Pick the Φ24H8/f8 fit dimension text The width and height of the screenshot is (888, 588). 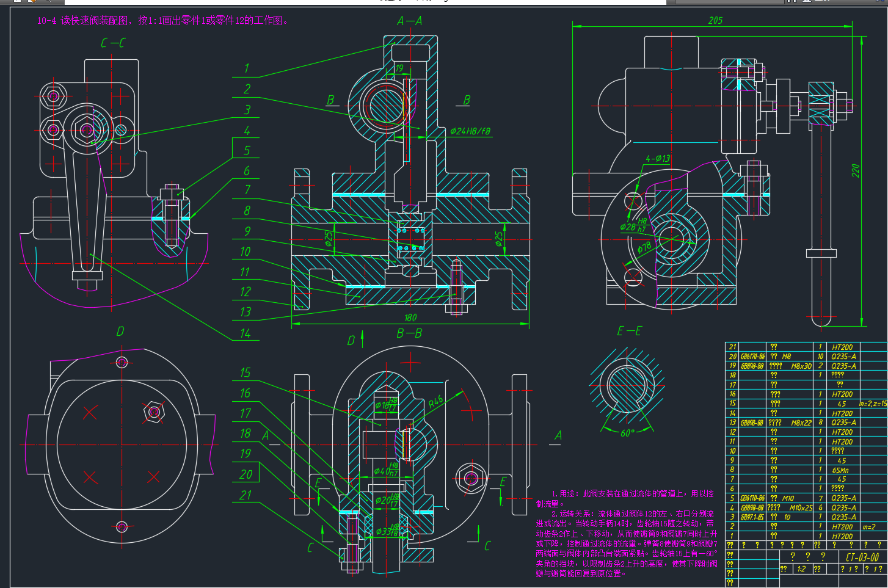(470, 131)
